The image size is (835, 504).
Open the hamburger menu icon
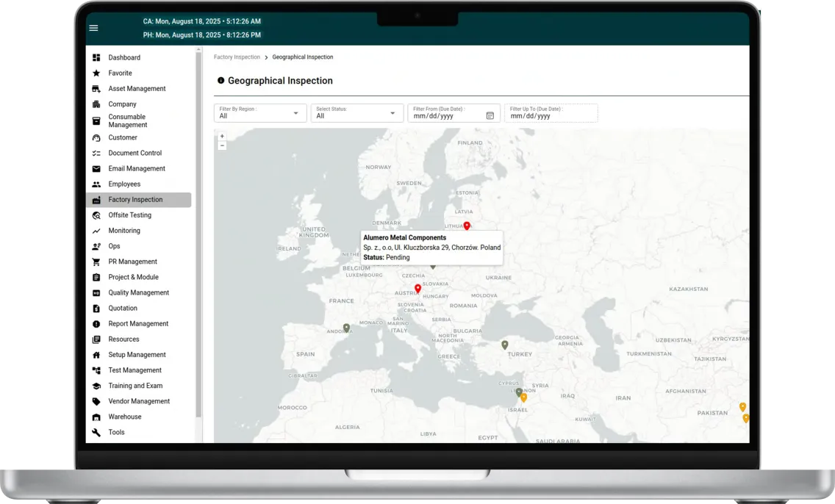coord(93,28)
